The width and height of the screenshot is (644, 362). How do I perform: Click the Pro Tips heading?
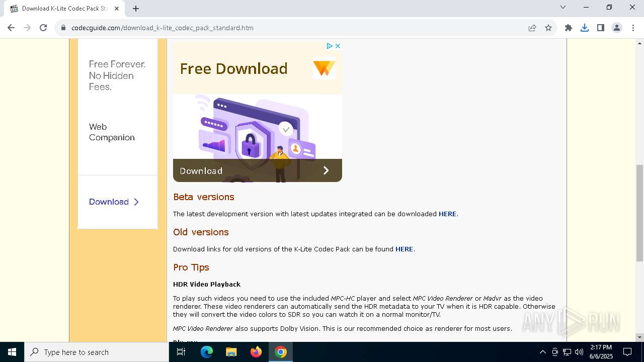[191, 267]
